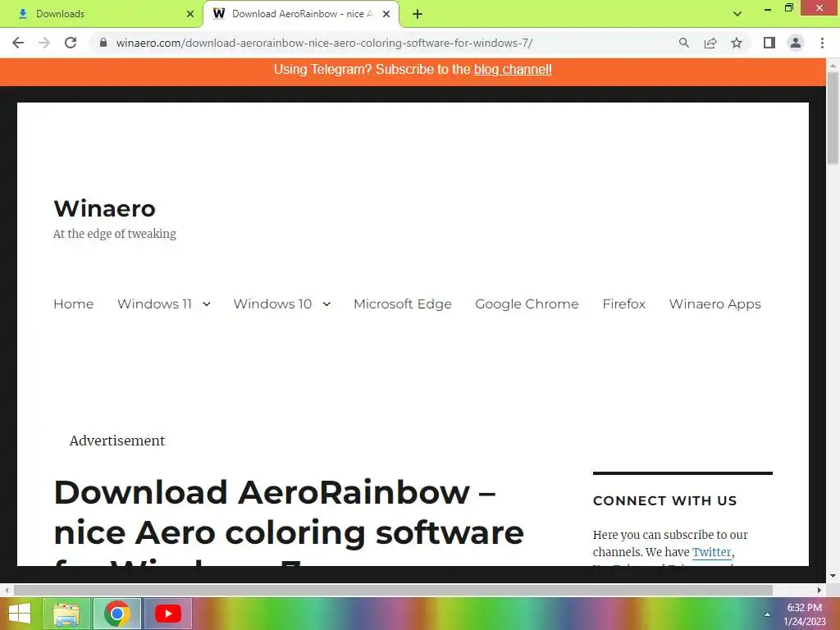Follow the Twitter link in sidebar
840x630 pixels.
[711, 552]
